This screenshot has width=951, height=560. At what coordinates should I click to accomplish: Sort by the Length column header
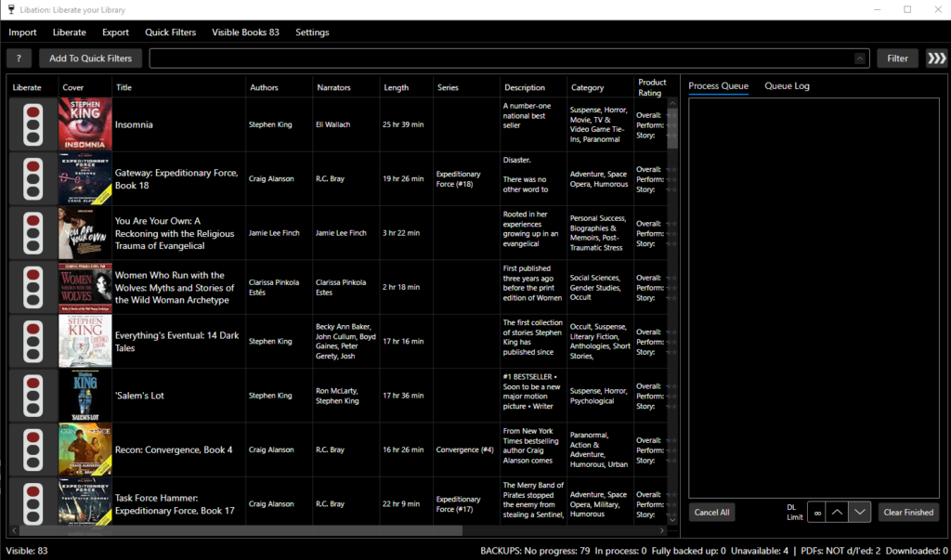click(407, 87)
